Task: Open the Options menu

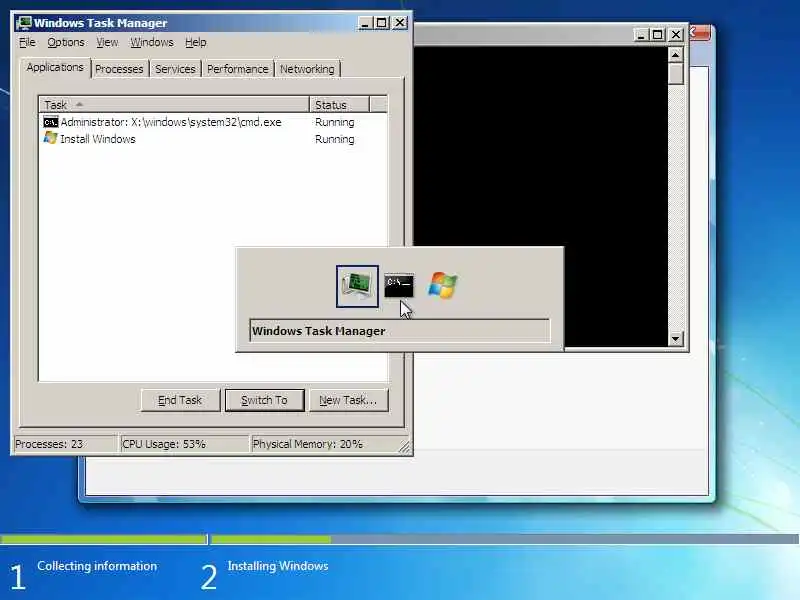Action: click(66, 42)
